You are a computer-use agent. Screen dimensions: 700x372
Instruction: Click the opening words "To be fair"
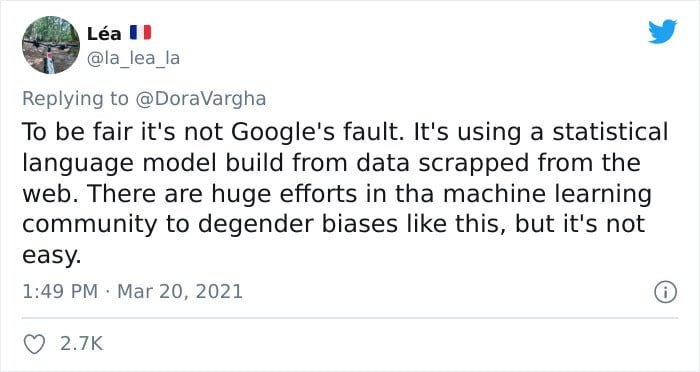(78, 132)
